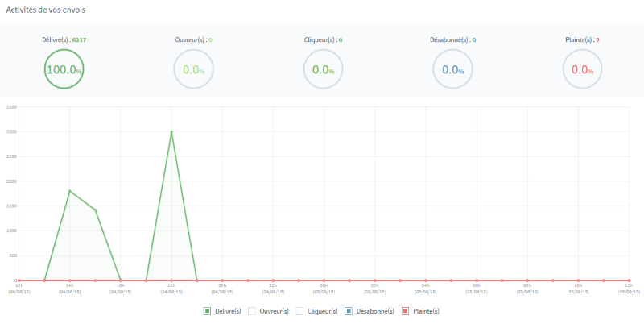
Task: Click the 20h (04/06/15) axis label
Action: click(222, 289)
